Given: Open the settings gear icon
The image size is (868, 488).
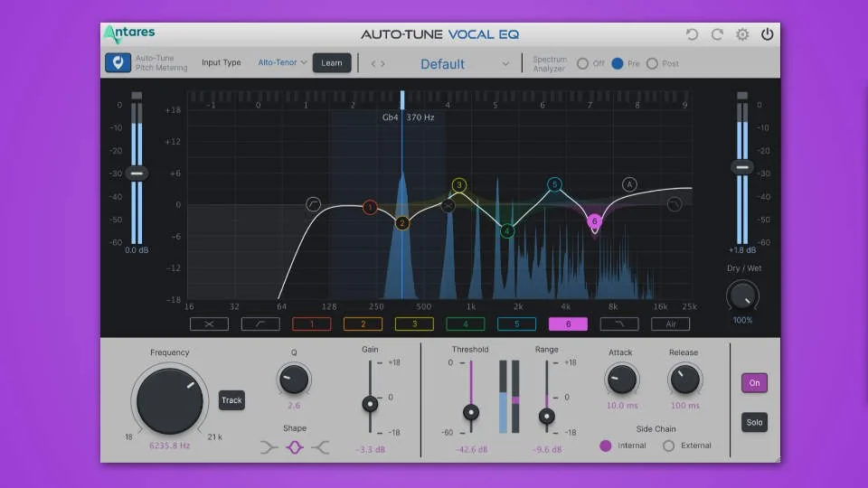Looking at the screenshot, I should (742, 34).
